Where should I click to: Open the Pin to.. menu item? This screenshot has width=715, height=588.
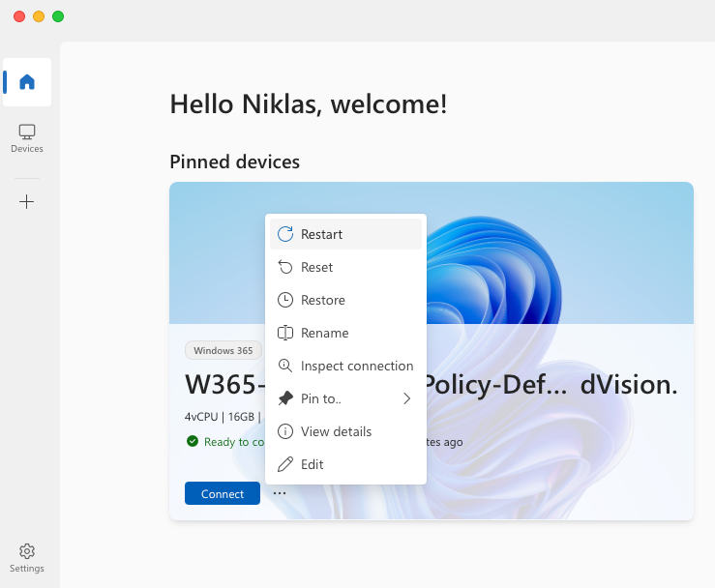[x=345, y=398]
